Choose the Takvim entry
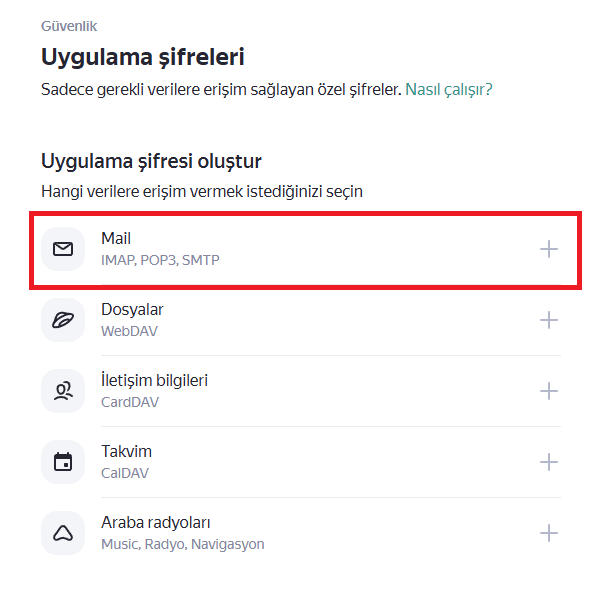 127,451
